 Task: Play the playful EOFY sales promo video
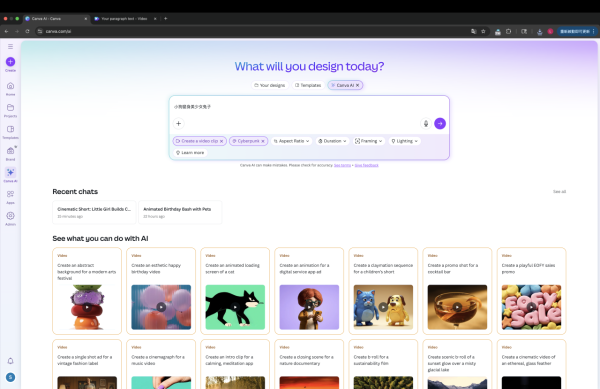coord(531,307)
